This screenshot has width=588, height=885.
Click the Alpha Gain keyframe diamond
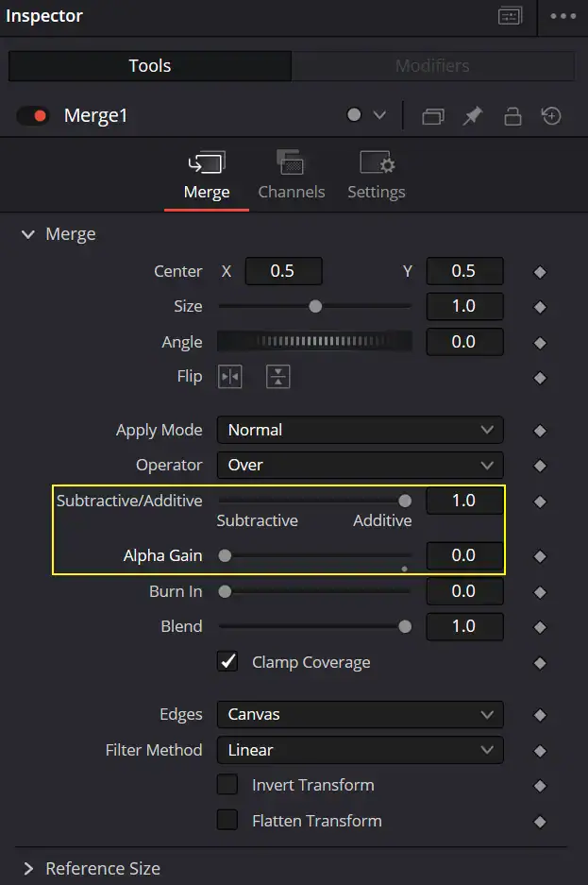540,556
